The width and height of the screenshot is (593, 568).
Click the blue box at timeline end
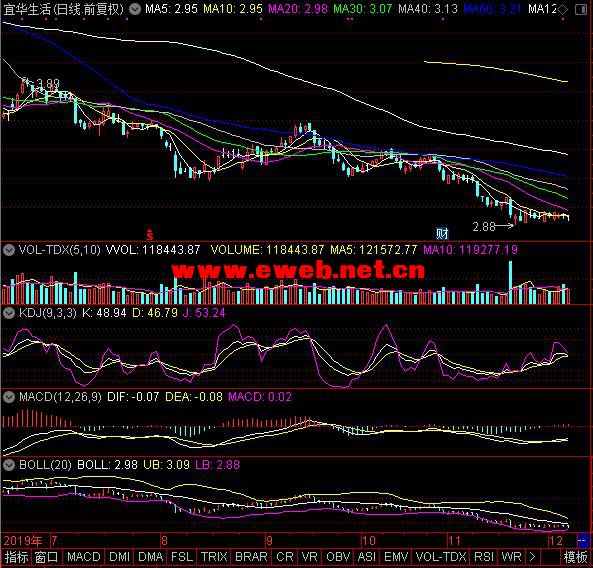[x=583, y=540]
